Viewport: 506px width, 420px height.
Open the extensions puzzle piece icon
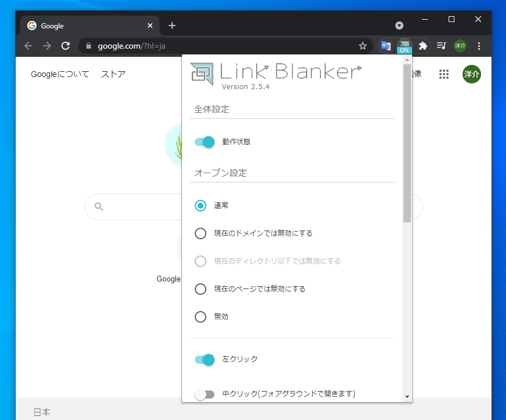pyautogui.click(x=423, y=45)
